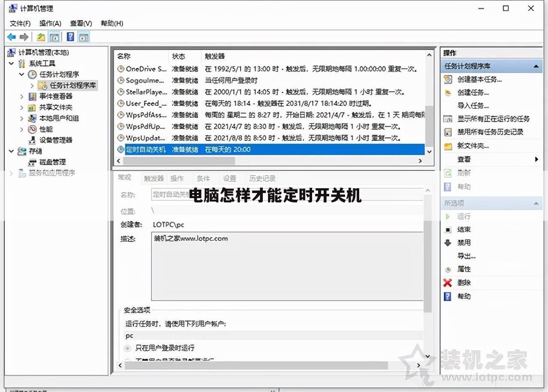Viewport: 548px width, 392px height.
Task: Collapse the 任务计划程序库 actions section chevron
Action: (536, 65)
